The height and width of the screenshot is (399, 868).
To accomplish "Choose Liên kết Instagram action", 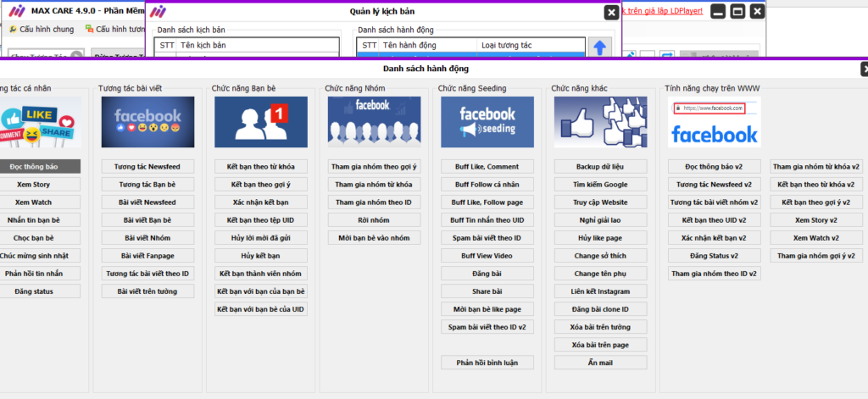I will coord(601,291).
